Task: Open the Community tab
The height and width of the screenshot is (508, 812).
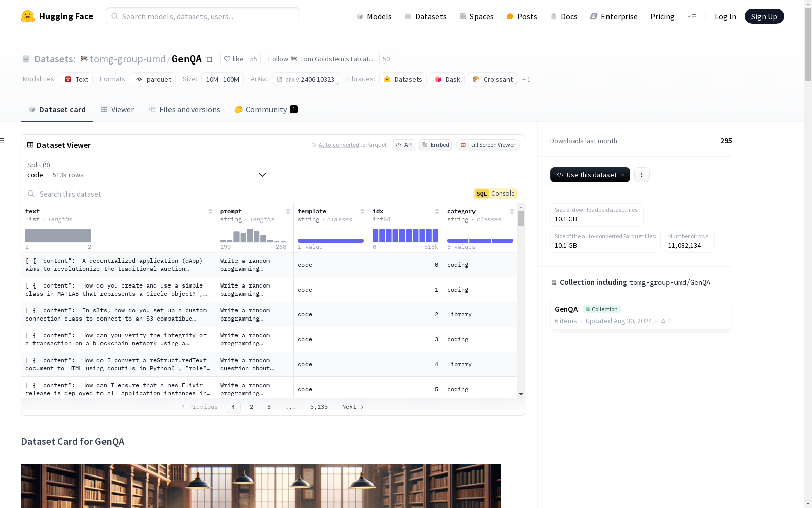Action: [266, 109]
